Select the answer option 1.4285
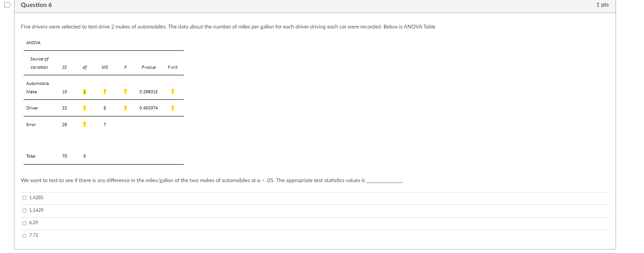 (x=25, y=197)
